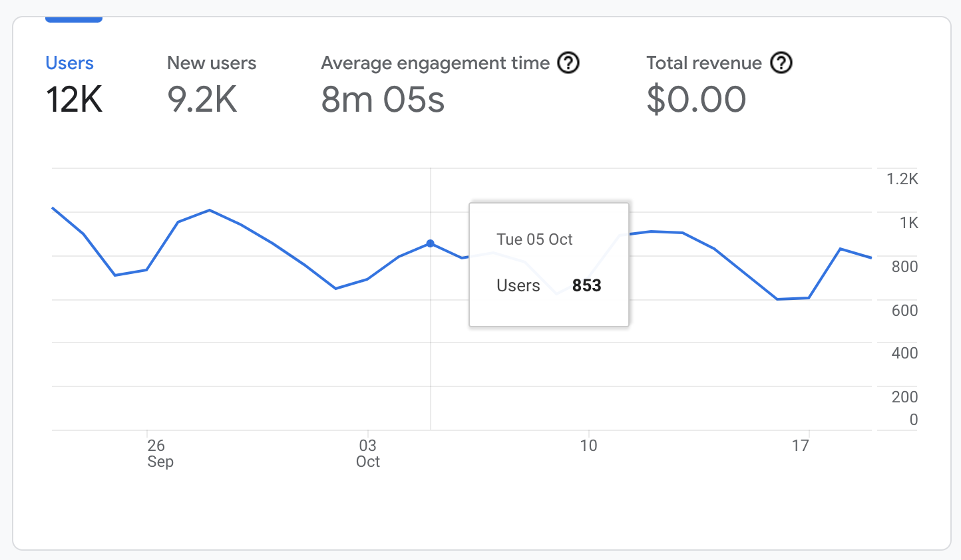
Task: Click the Tue 05 Oct tooltip
Action: tap(534, 239)
